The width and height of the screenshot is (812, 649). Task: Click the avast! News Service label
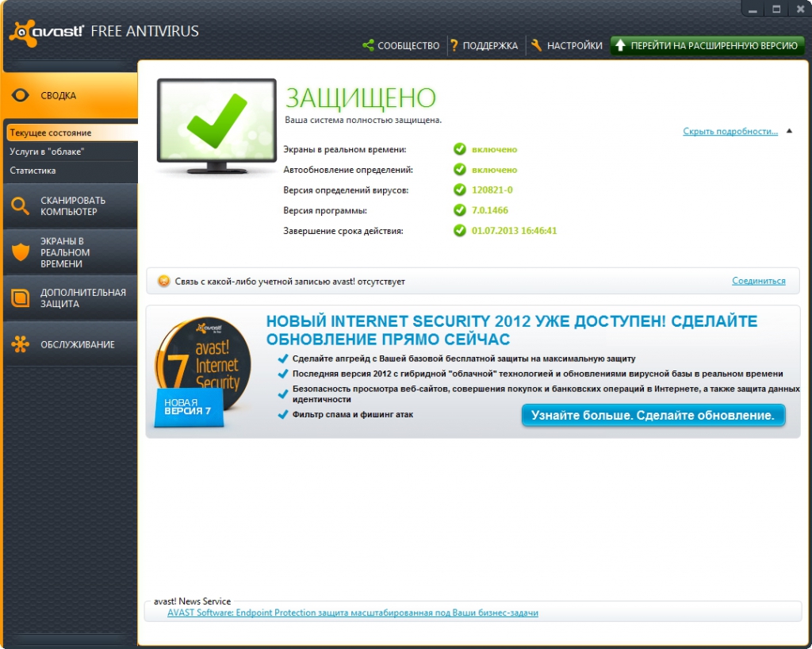tap(192, 601)
